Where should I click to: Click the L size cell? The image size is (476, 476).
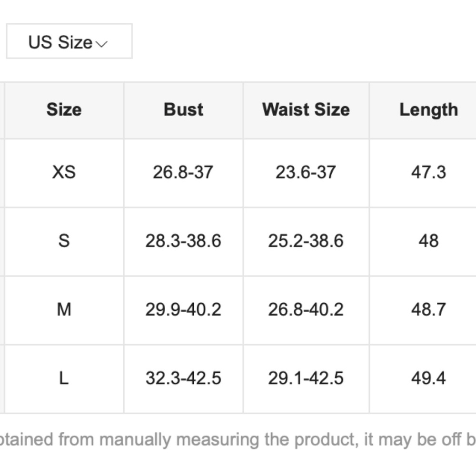[x=64, y=378]
